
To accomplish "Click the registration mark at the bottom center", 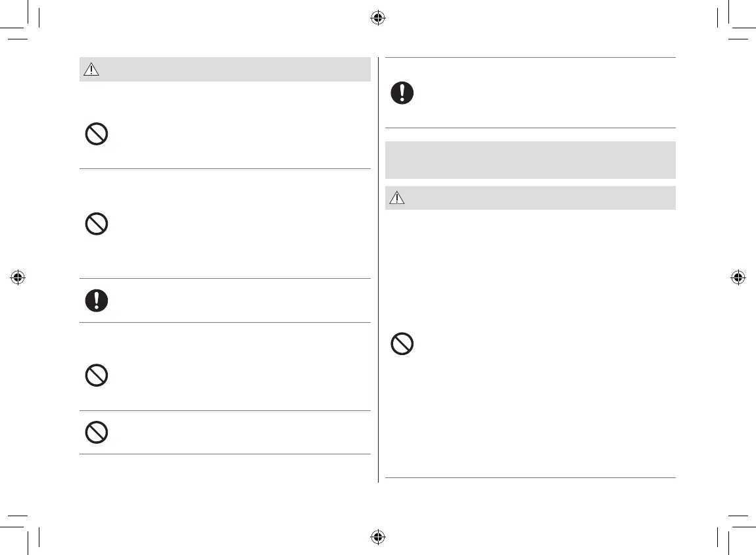I will pyautogui.click(x=377, y=537).
